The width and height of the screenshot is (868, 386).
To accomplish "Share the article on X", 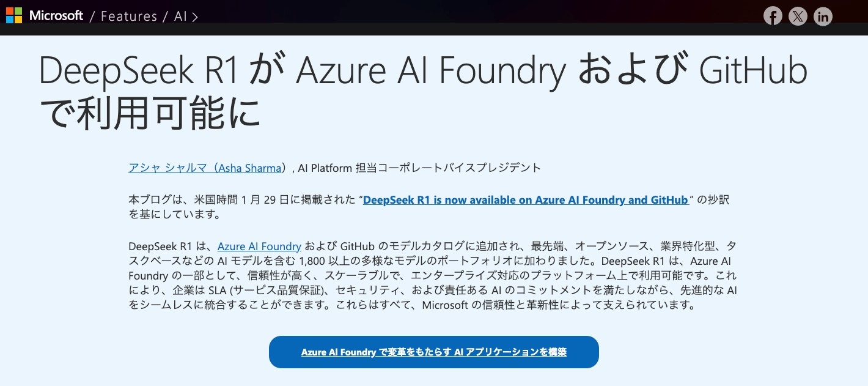I will [798, 17].
